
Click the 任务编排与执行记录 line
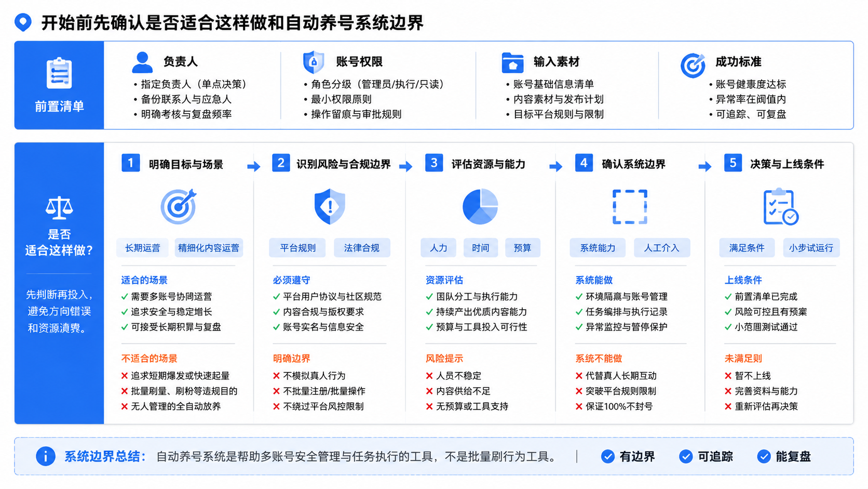[621, 312]
